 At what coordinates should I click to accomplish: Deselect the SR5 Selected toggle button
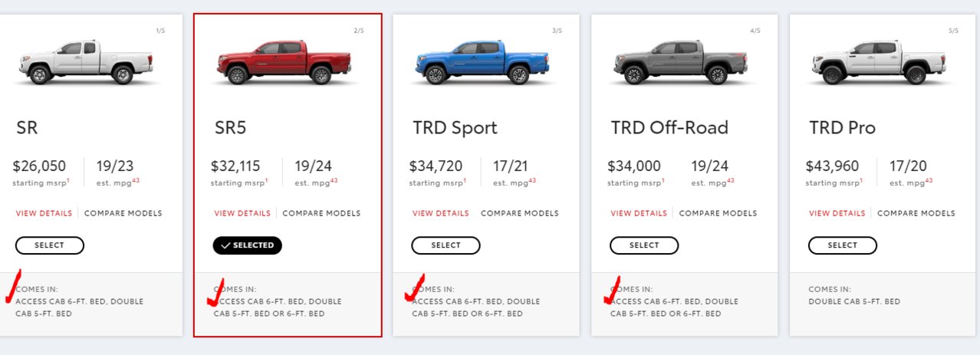pos(248,245)
